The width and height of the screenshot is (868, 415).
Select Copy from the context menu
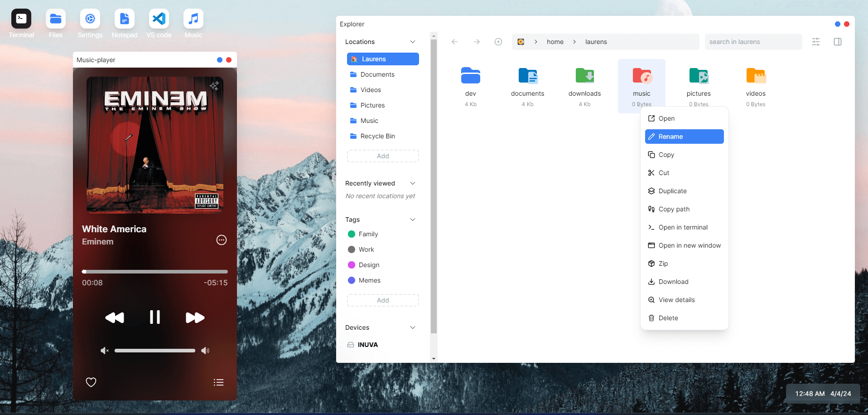pos(685,155)
